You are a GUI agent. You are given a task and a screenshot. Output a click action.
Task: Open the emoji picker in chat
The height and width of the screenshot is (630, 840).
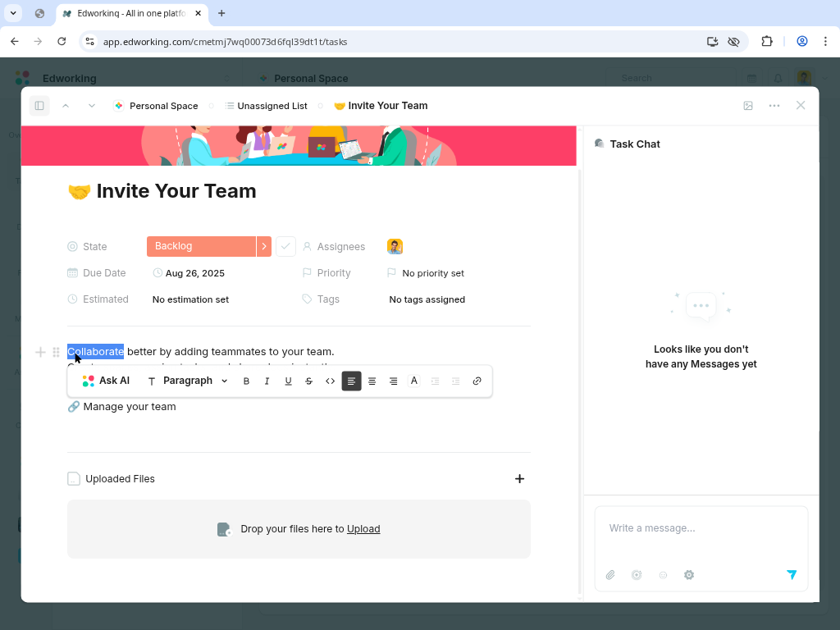[663, 575]
